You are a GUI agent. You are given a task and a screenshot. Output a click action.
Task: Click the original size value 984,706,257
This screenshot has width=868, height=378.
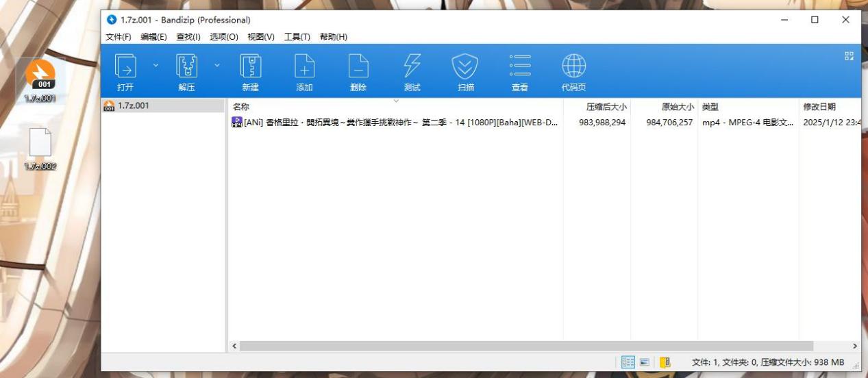point(669,123)
